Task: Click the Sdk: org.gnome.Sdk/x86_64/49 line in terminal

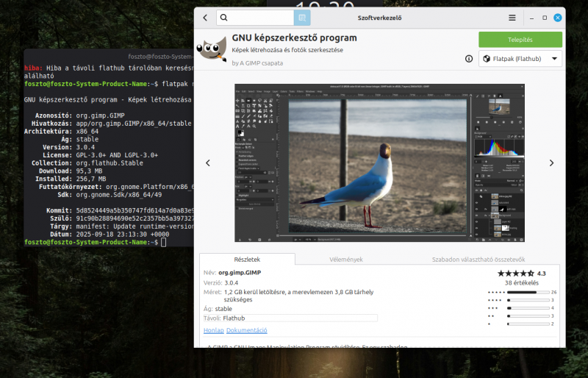Action: (110, 194)
